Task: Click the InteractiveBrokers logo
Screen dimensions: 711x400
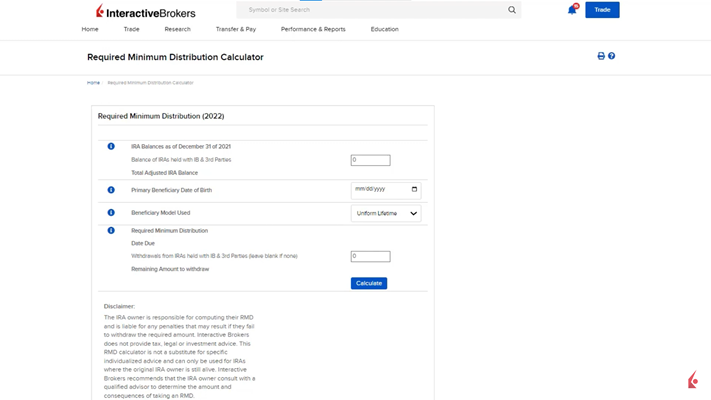Action: [x=146, y=11]
